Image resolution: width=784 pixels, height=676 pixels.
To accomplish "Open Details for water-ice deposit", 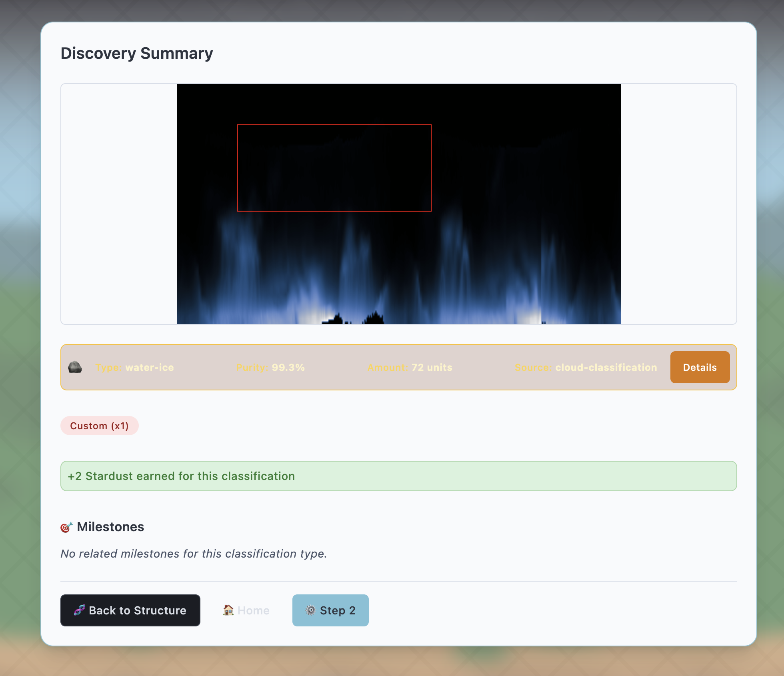I will [x=700, y=367].
